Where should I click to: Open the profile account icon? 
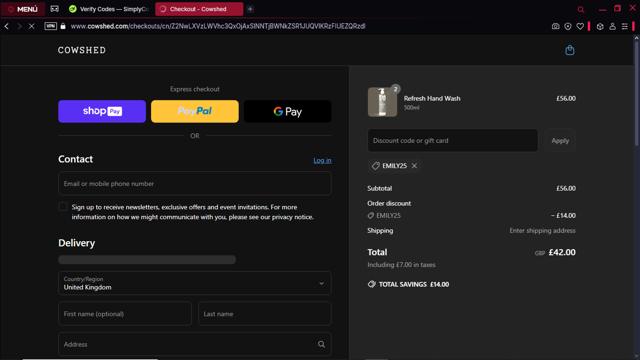(613, 27)
